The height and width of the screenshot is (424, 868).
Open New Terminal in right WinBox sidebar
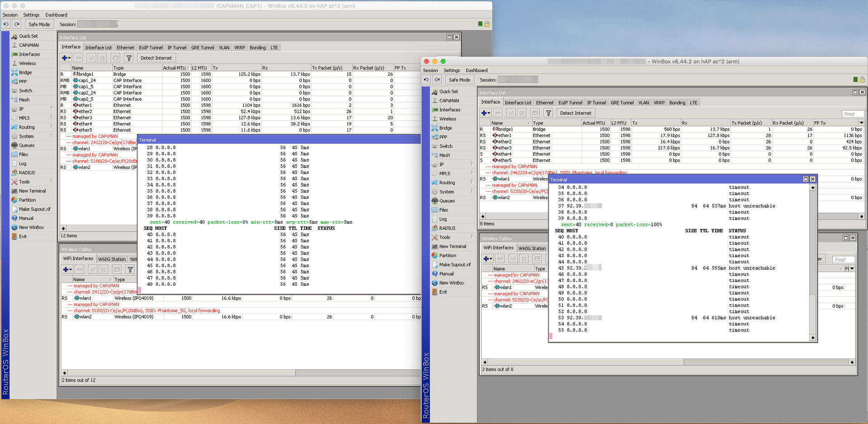point(452,247)
